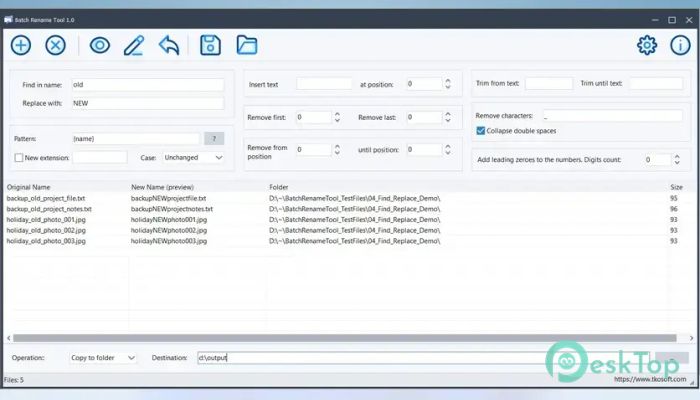700x400 pixels.
Task: Click the Remove first number field
Action: pos(314,117)
